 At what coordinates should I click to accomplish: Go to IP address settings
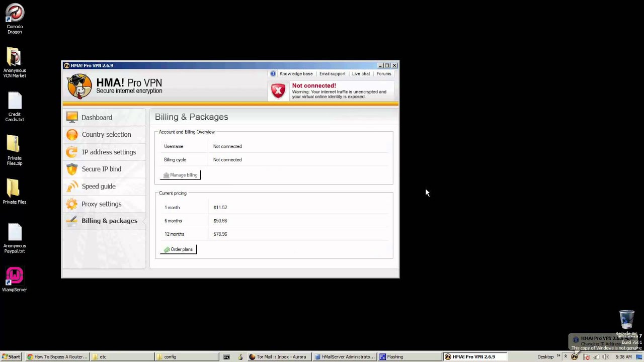tap(104, 152)
